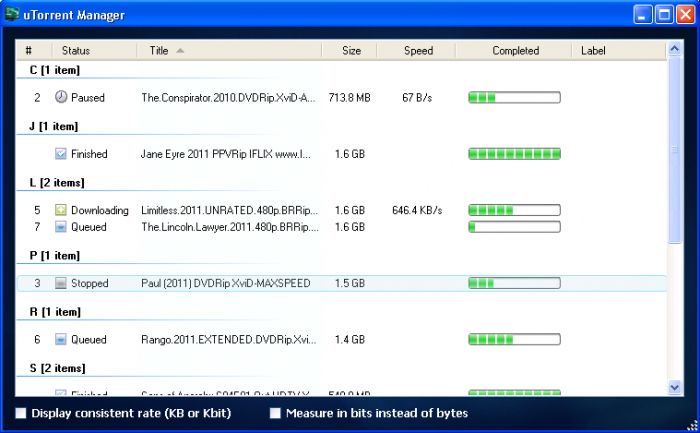Click queue number 7 in Lincoln.Lawyer row
700x433 pixels.
[x=37, y=227]
